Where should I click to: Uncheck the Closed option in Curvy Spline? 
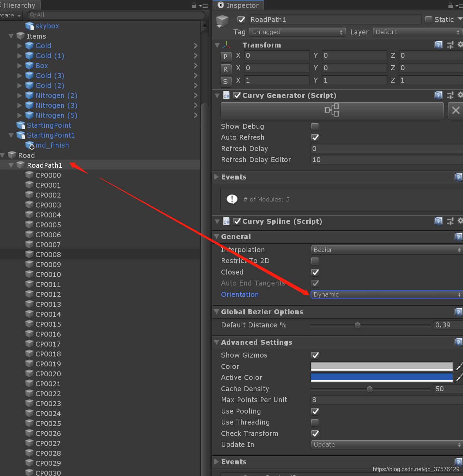point(315,272)
